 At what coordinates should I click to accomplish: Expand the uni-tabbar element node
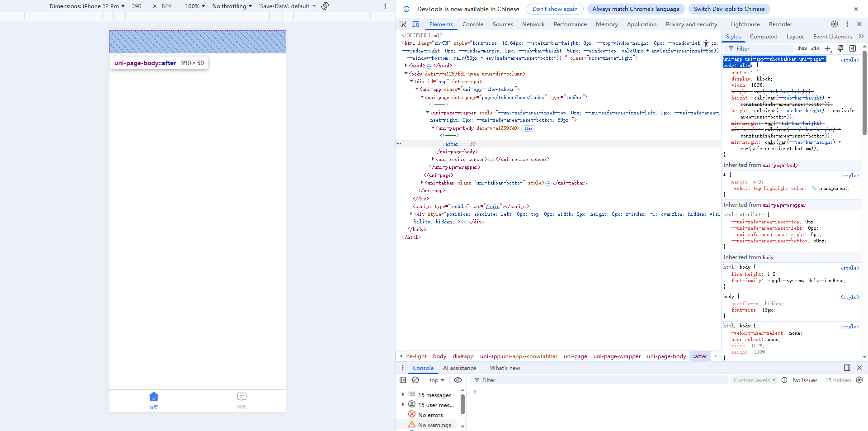click(x=422, y=183)
